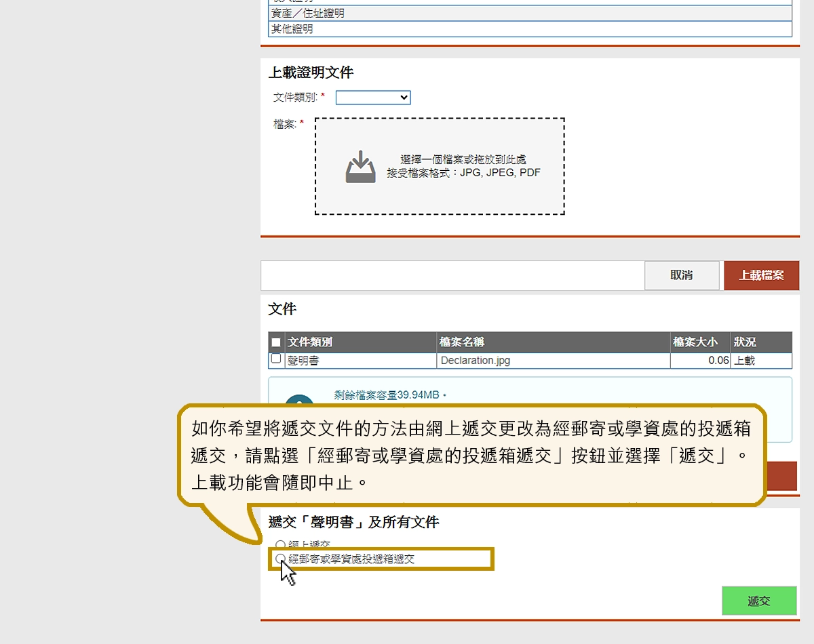Click the inbox upload icon in drop zone
Screen dimensions: 814x644
click(360, 167)
